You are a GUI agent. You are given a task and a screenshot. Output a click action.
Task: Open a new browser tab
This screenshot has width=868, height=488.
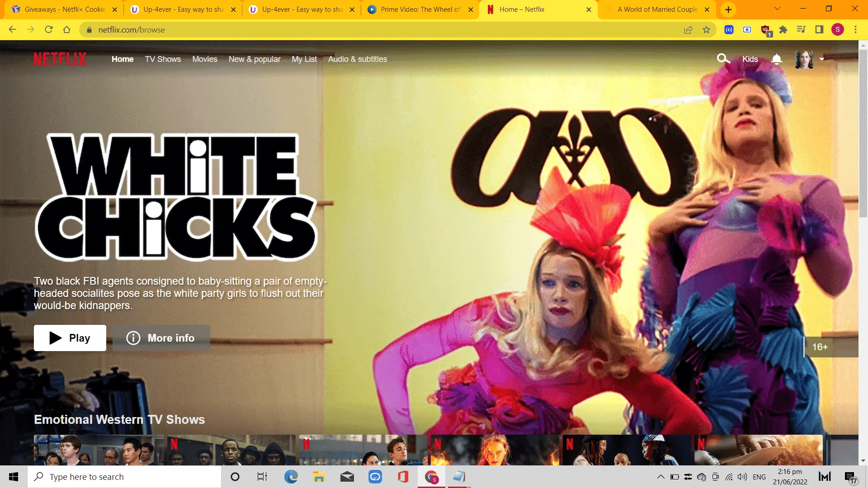728,9
